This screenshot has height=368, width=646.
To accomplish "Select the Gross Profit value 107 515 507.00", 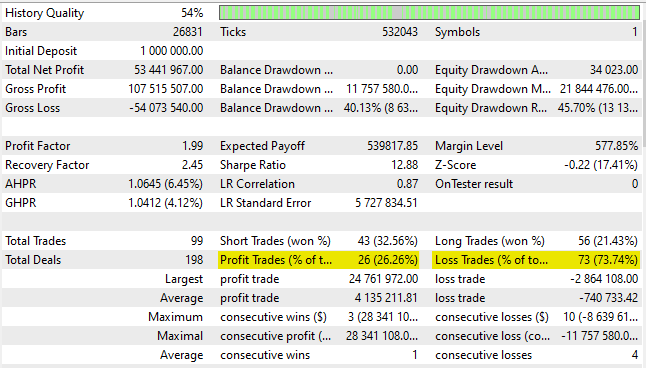I will 166,89.
